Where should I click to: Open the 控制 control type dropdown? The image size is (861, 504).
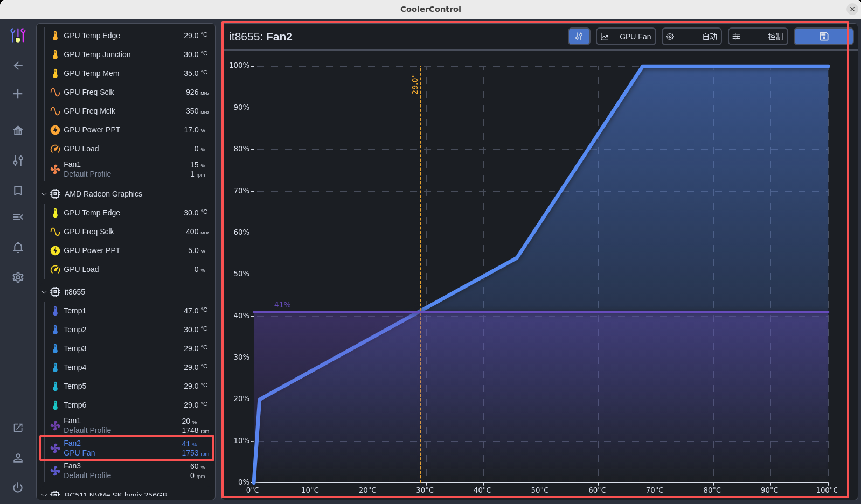[758, 37]
